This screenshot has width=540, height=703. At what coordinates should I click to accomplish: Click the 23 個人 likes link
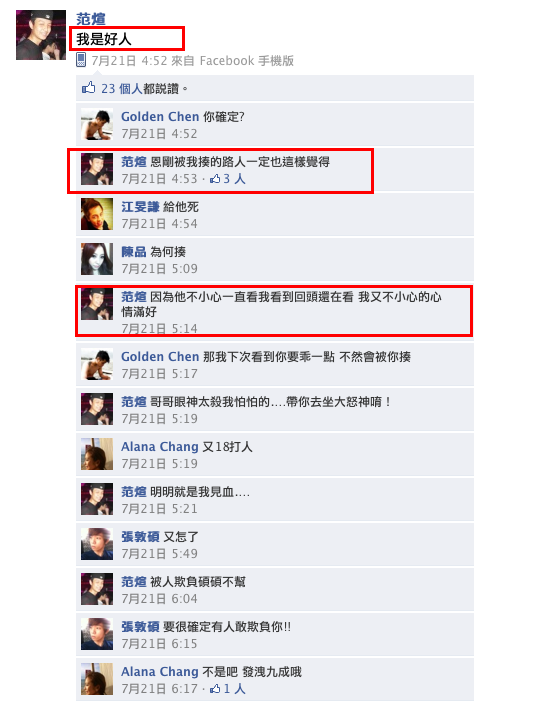point(122,88)
